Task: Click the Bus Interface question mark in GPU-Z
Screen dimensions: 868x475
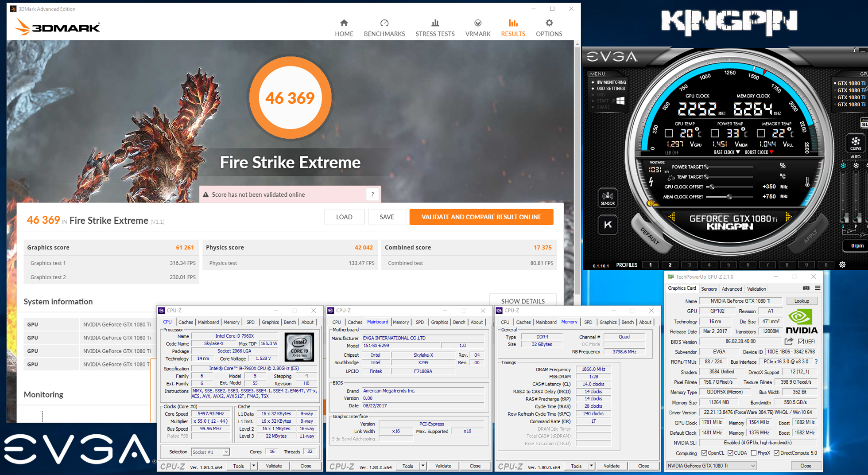Action: point(816,362)
